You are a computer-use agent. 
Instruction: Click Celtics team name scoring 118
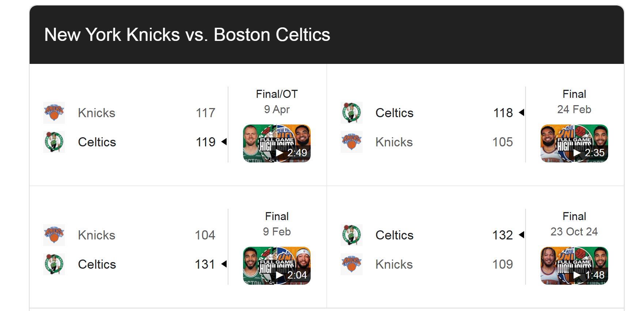(x=394, y=113)
